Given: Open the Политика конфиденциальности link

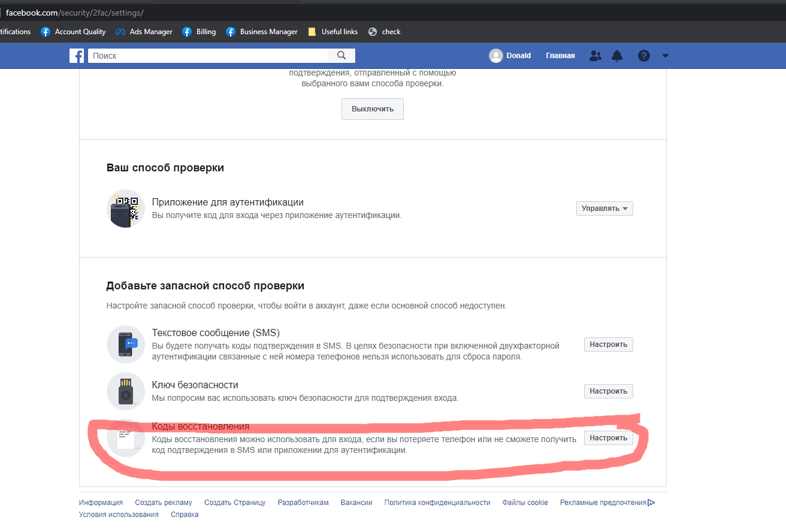Looking at the screenshot, I should tap(437, 503).
